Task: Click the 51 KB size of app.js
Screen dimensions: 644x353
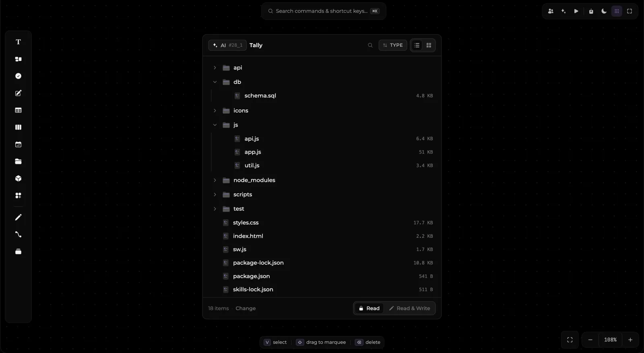Action: 426,152
